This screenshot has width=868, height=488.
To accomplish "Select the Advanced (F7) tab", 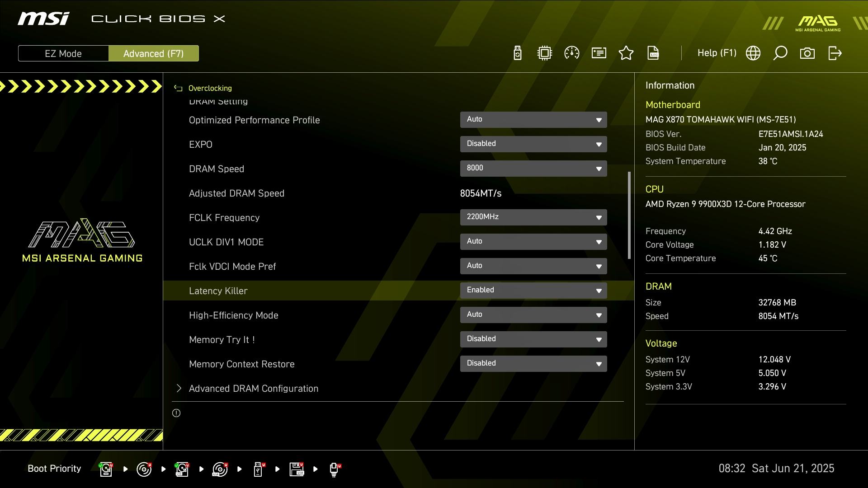I will (153, 53).
